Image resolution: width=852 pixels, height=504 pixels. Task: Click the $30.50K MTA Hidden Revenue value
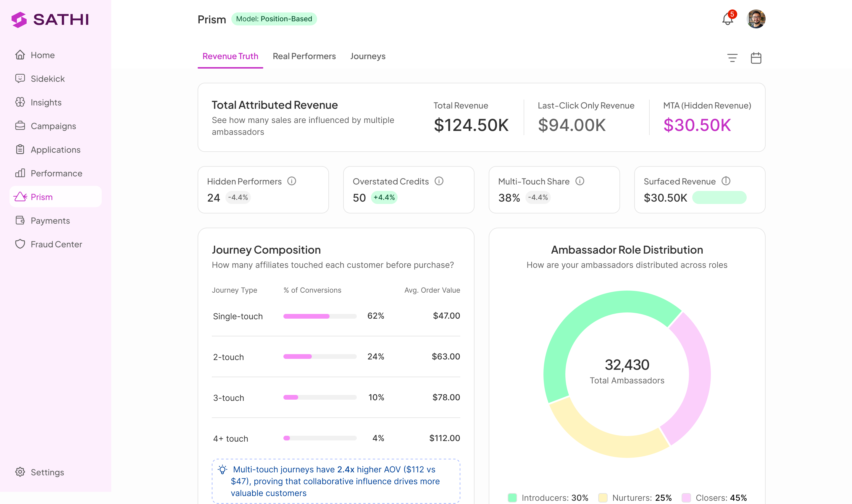[697, 125]
